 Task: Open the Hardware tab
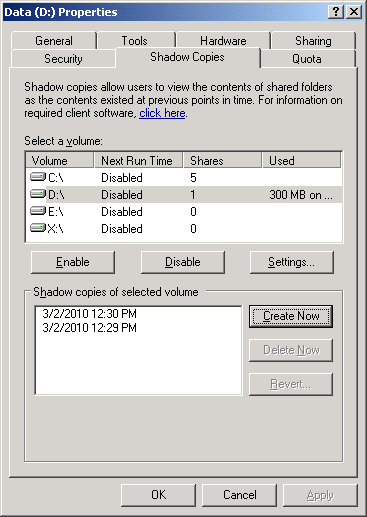(223, 41)
